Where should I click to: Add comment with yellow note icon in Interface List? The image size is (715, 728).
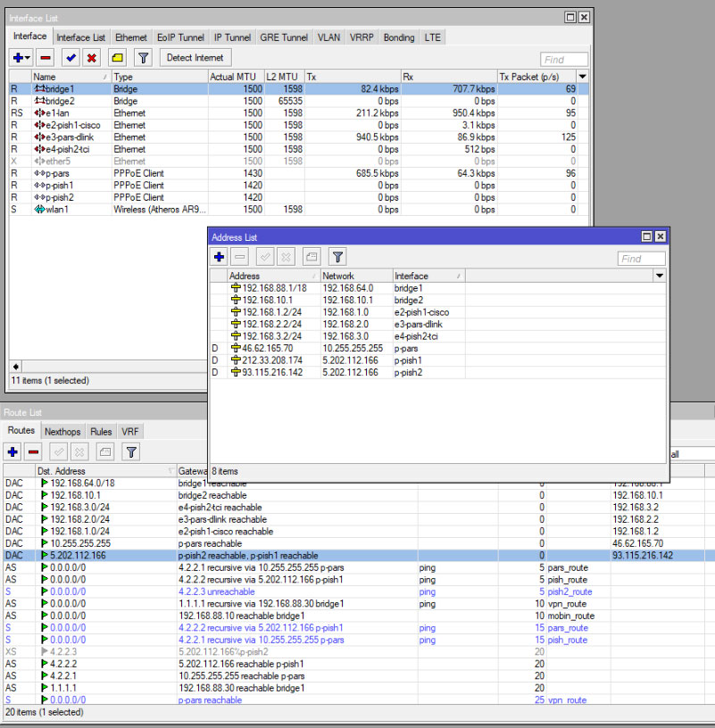[x=118, y=58]
